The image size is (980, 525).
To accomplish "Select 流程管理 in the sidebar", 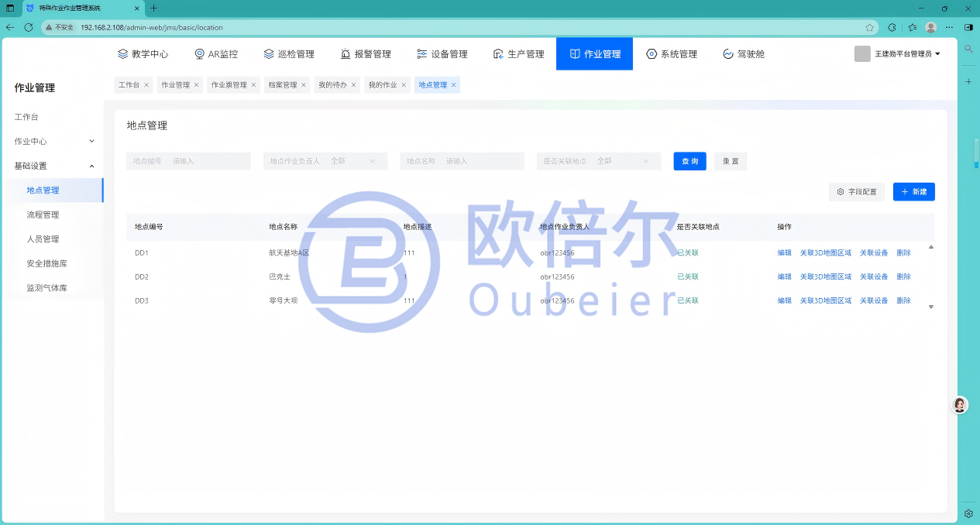I will (x=43, y=214).
